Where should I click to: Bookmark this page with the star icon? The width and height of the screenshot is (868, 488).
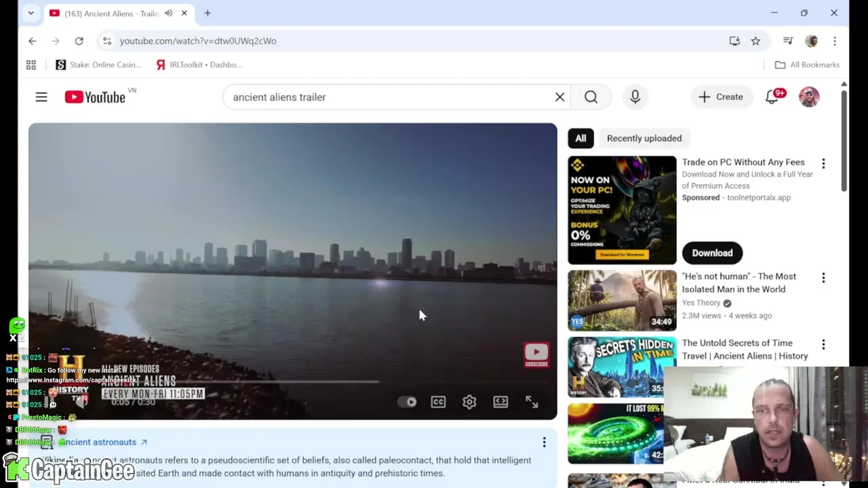[755, 41]
